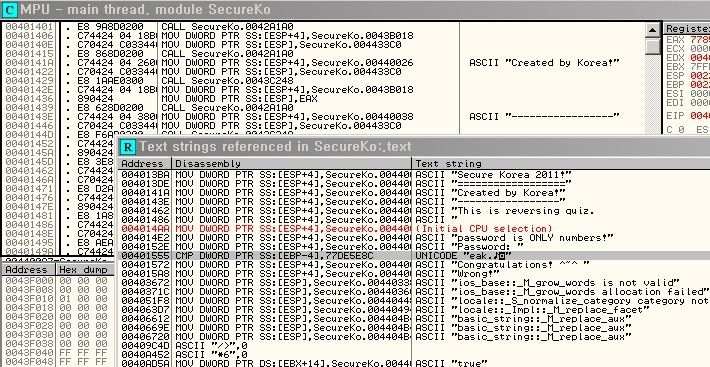Select the CMP DWORD PTR 77DE5E8C row

pyautogui.click(x=414, y=256)
